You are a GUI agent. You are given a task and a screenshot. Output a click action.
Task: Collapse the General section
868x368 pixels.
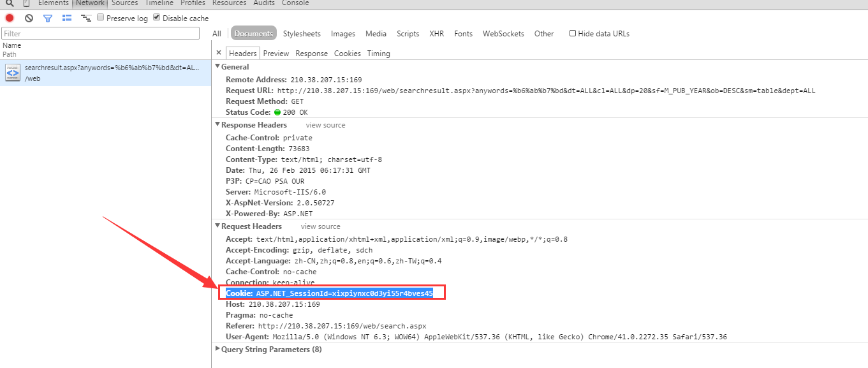click(x=217, y=66)
